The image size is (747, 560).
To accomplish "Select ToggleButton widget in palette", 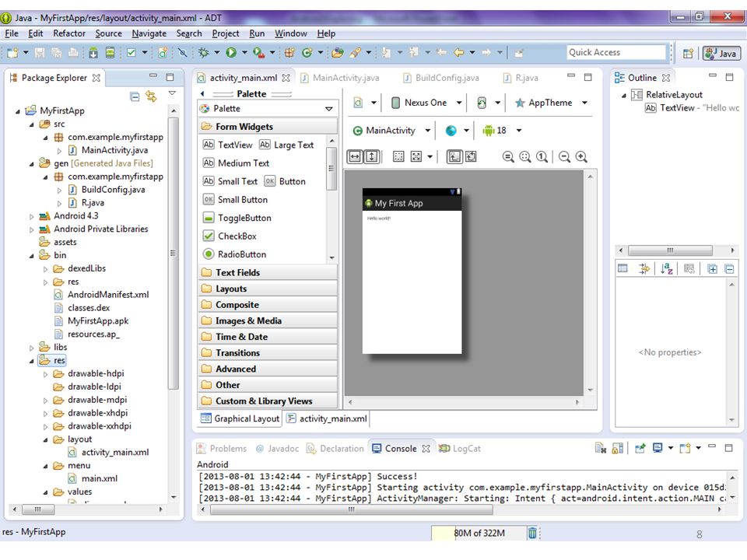I will (x=237, y=218).
